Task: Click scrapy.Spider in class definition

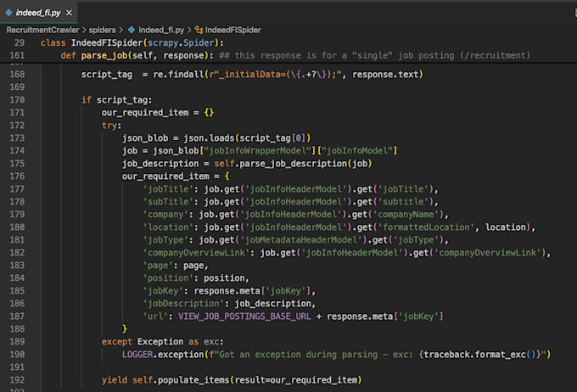Action: 181,42
